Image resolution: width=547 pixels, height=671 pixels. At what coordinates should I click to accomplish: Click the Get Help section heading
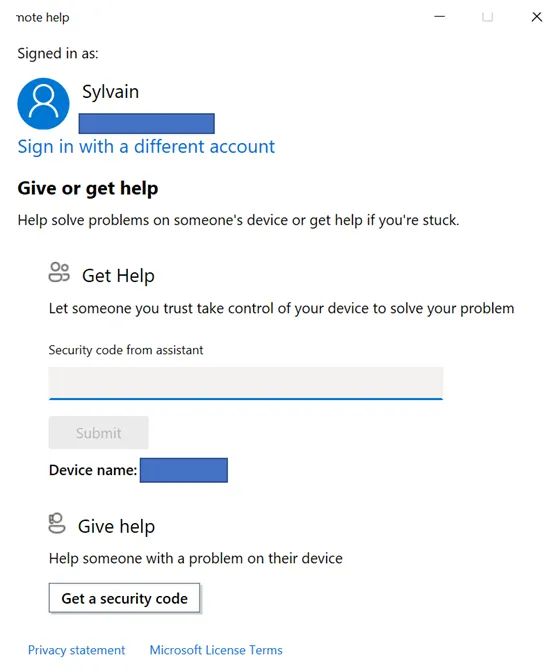(118, 276)
